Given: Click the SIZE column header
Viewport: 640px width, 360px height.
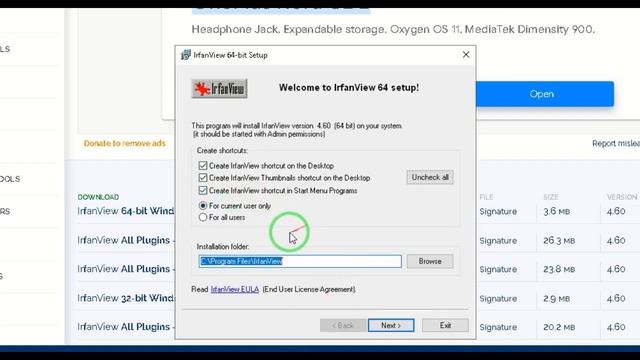Looking at the screenshot, I should 551,197.
